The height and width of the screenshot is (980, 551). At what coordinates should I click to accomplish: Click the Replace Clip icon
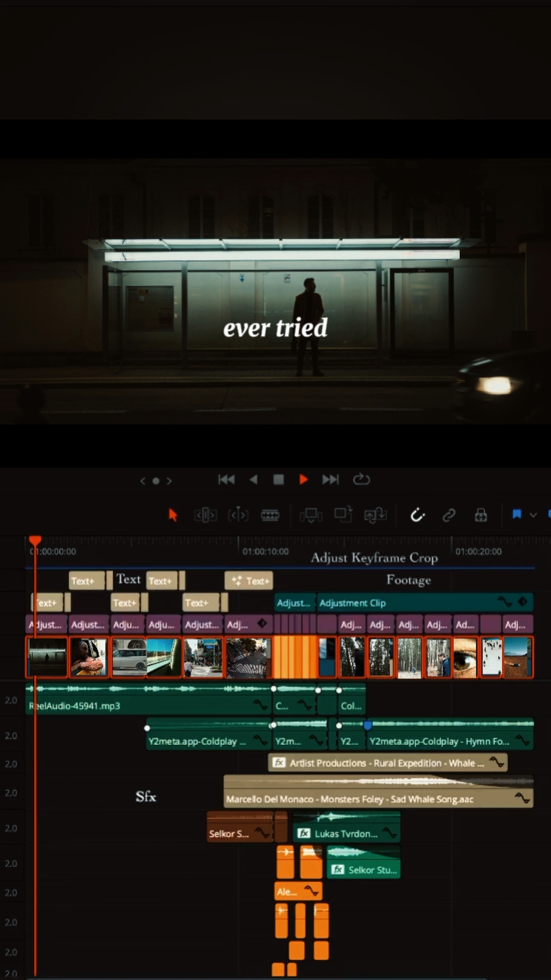(x=375, y=515)
